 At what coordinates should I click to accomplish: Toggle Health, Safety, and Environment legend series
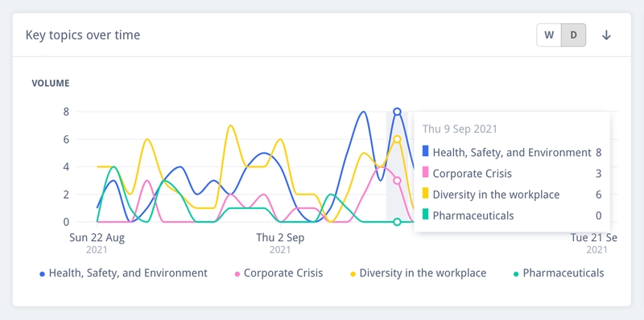coord(124,273)
